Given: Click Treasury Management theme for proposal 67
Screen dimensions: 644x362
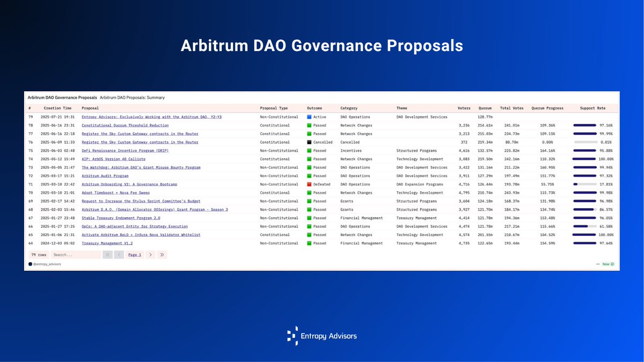Looking at the screenshot, I should coord(416,218).
